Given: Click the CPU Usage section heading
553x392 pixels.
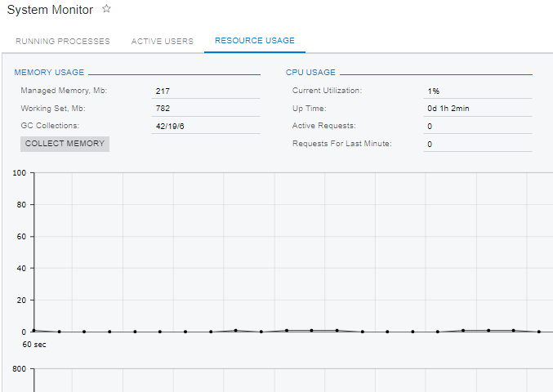Looking at the screenshot, I should 310,72.
